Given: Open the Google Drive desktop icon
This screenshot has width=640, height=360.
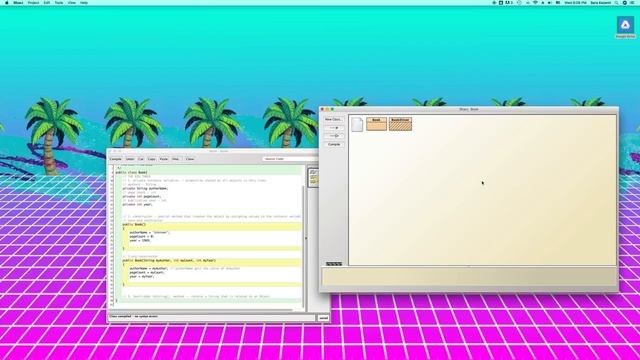Looking at the screenshot, I should click(625, 27).
